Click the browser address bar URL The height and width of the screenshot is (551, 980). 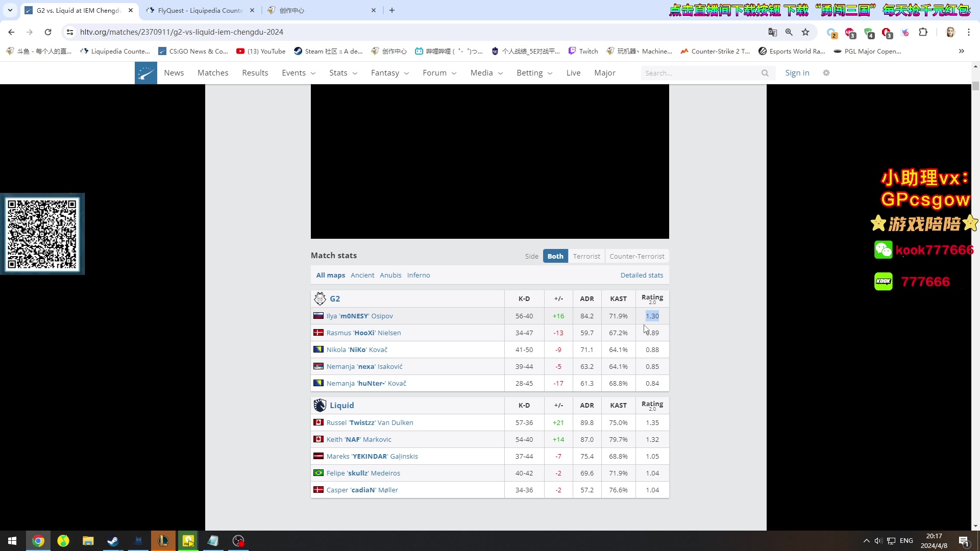point(182,32)
